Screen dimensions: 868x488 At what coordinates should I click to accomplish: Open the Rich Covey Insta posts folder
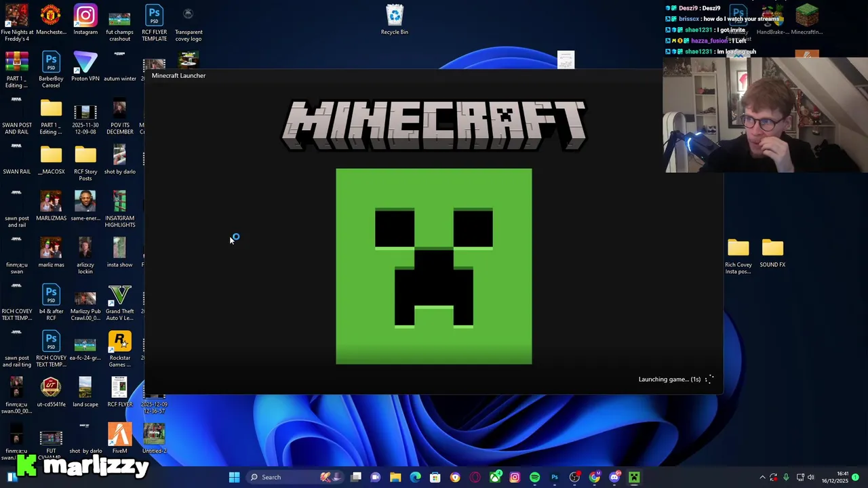click(x=738, y=258)
